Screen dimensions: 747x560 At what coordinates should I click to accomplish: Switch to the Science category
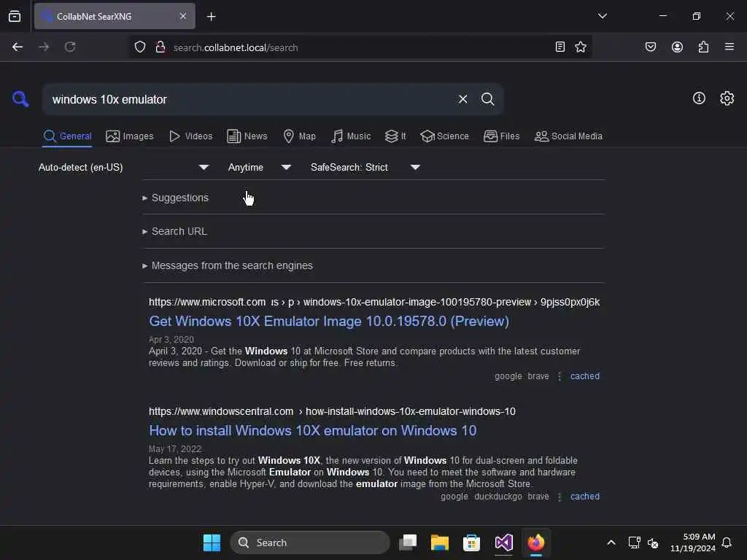tap(444, 136)
